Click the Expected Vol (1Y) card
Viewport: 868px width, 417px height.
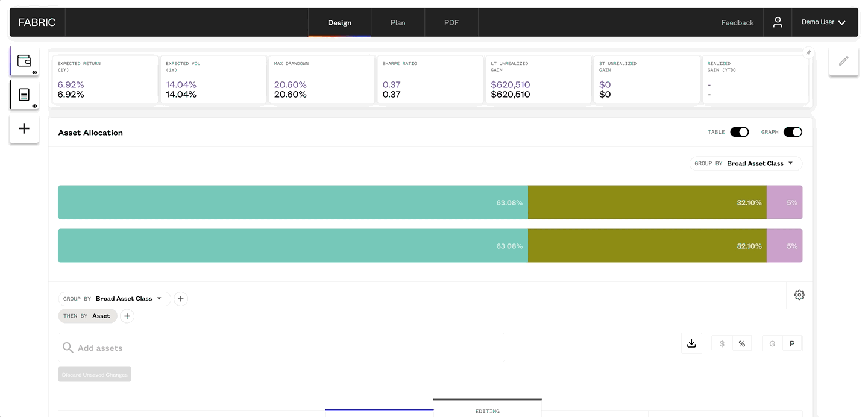pyautogui.click(x=214, y=80)
